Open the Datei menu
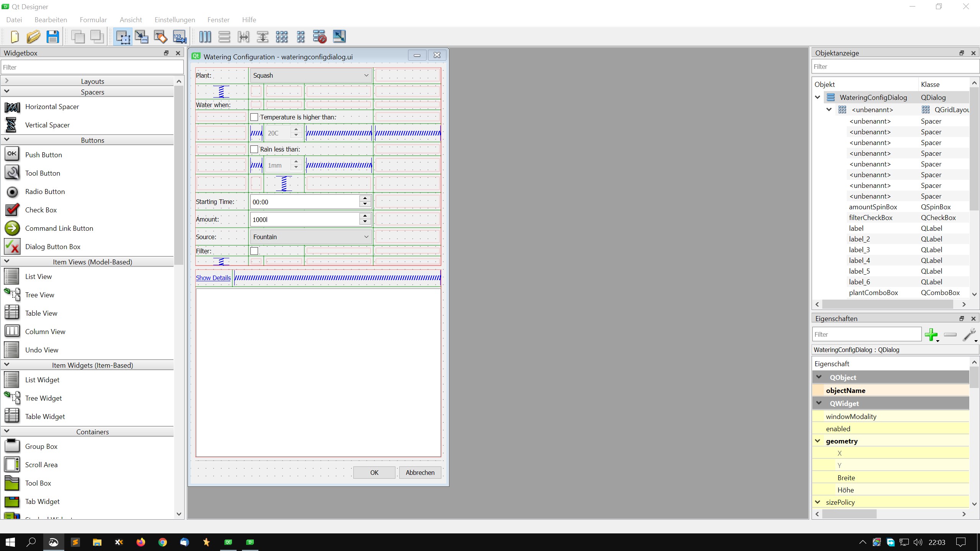 pos(13,20)
